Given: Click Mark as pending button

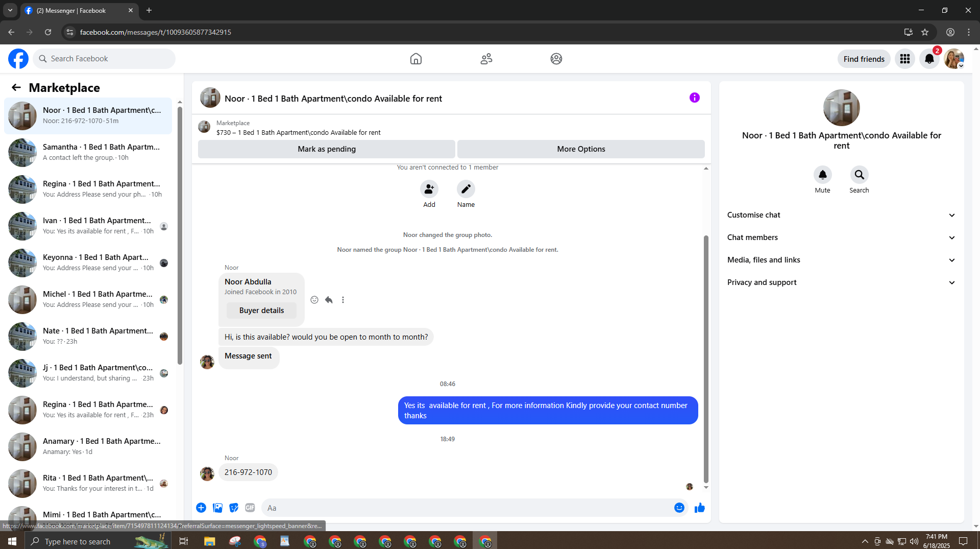Looking at the screenshot, I should [327, 149].
